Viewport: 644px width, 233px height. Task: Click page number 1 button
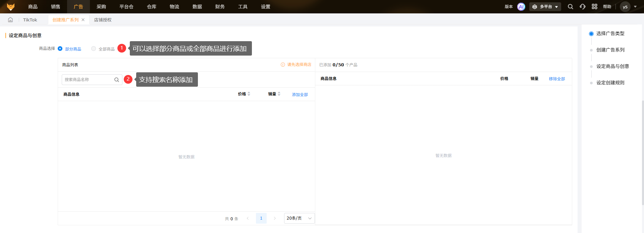261,218
